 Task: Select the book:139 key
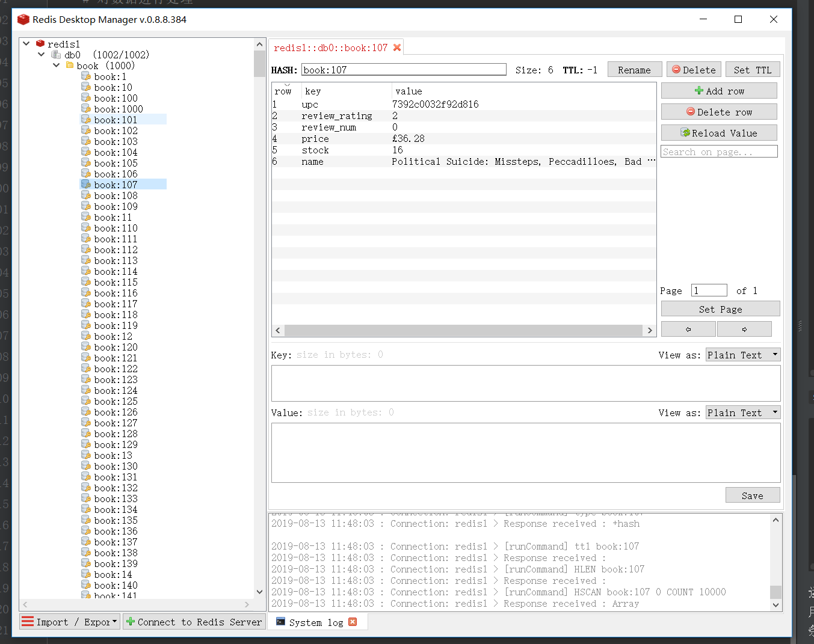[x=116, y=563]
